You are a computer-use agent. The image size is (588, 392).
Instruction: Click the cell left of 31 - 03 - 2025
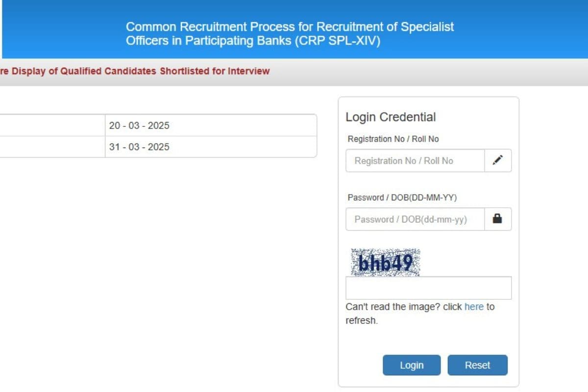point(51,147)
